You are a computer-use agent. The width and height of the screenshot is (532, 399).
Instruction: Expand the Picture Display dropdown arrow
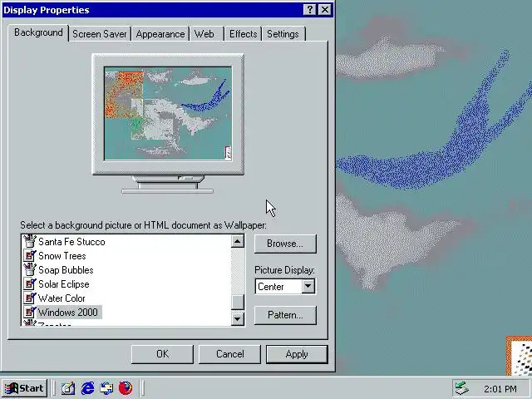[x=308, y=286]
